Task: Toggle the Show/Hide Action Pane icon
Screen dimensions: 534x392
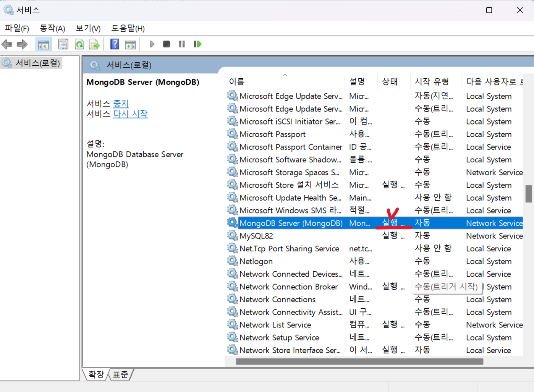Action: click(131, 44)
